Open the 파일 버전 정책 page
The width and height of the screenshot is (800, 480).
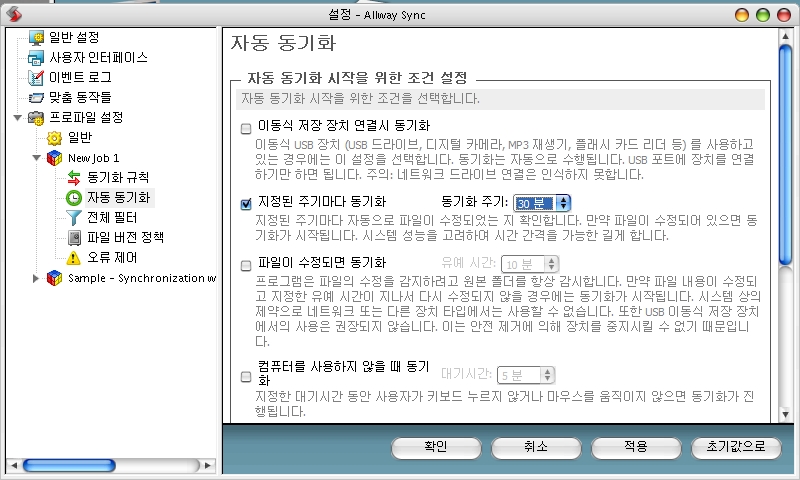126,237
